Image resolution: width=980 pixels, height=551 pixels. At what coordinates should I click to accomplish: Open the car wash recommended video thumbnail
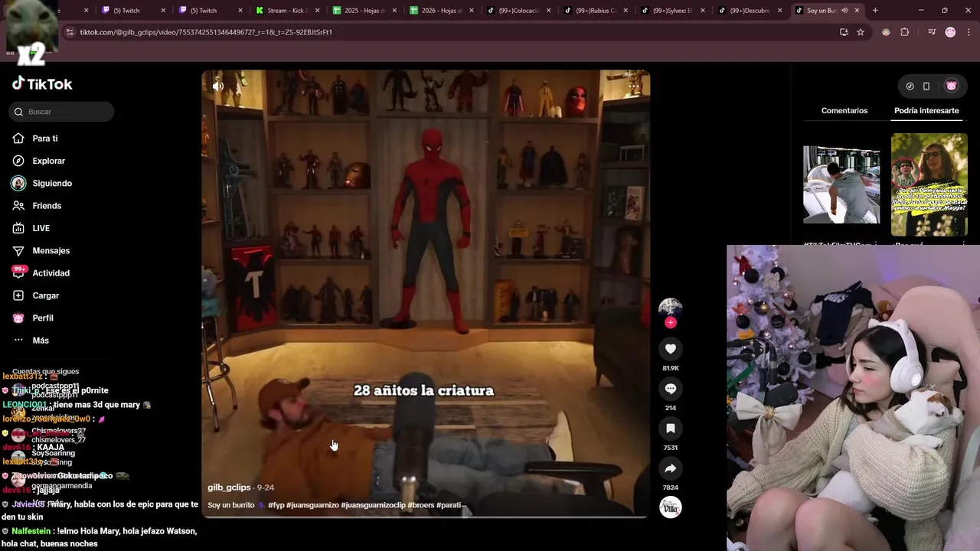tap(841, 185)
